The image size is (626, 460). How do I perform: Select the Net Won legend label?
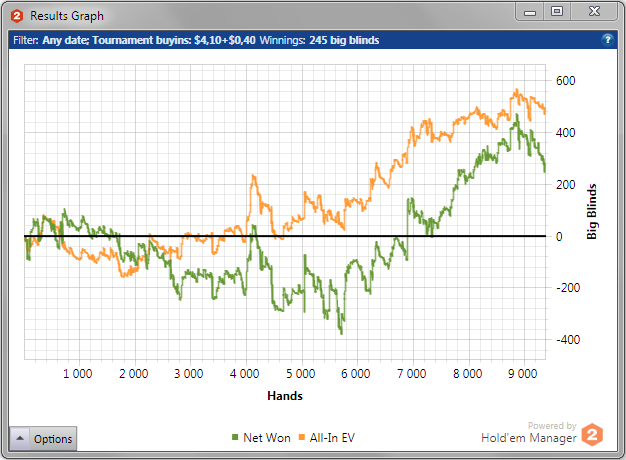tap(267, 438)
